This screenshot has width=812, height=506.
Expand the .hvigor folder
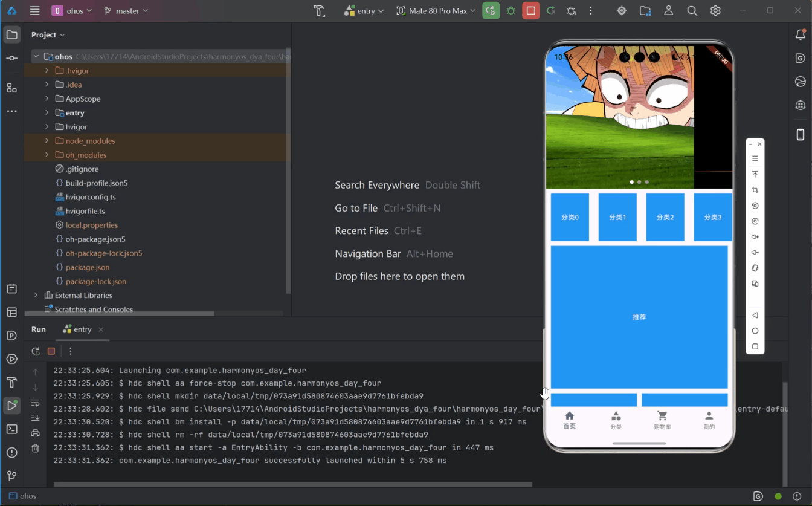(47, 71)
